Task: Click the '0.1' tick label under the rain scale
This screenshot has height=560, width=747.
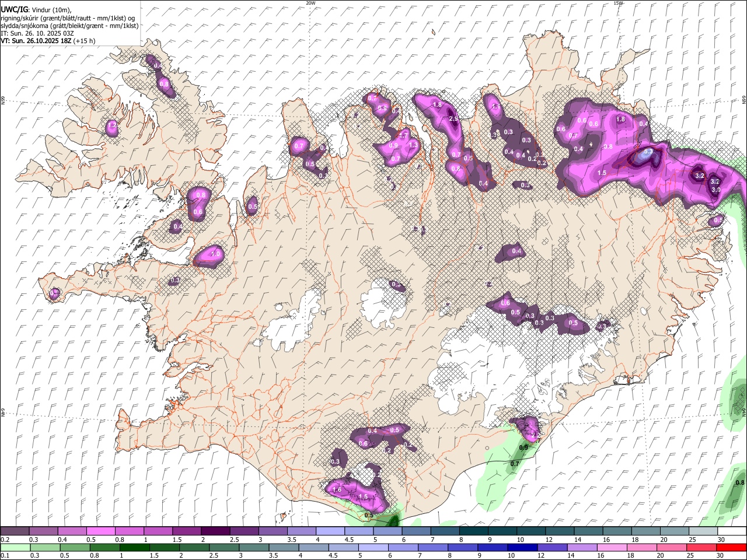Action: coord(5,555)
